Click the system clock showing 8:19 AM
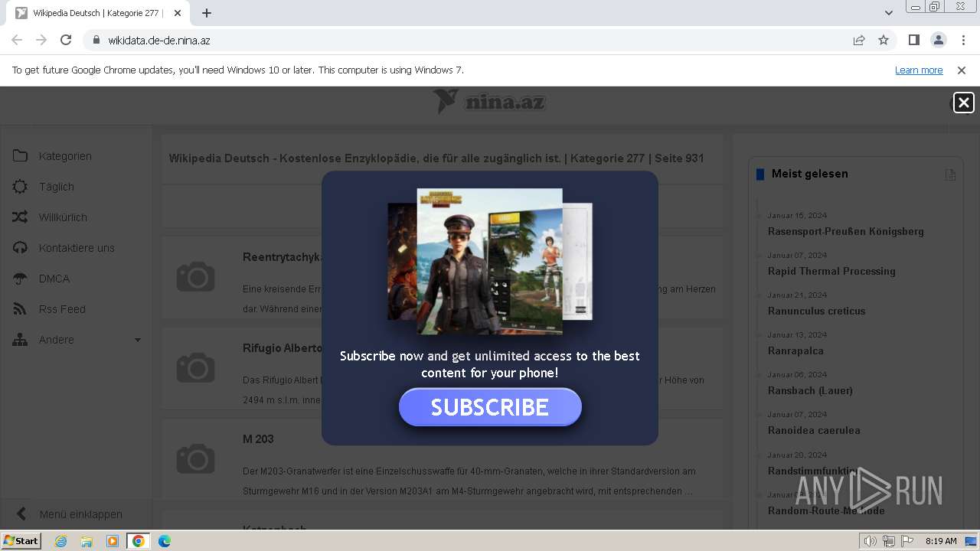This screenshot has height=551, width=980. pyautogui.click(x=941, y=541)
